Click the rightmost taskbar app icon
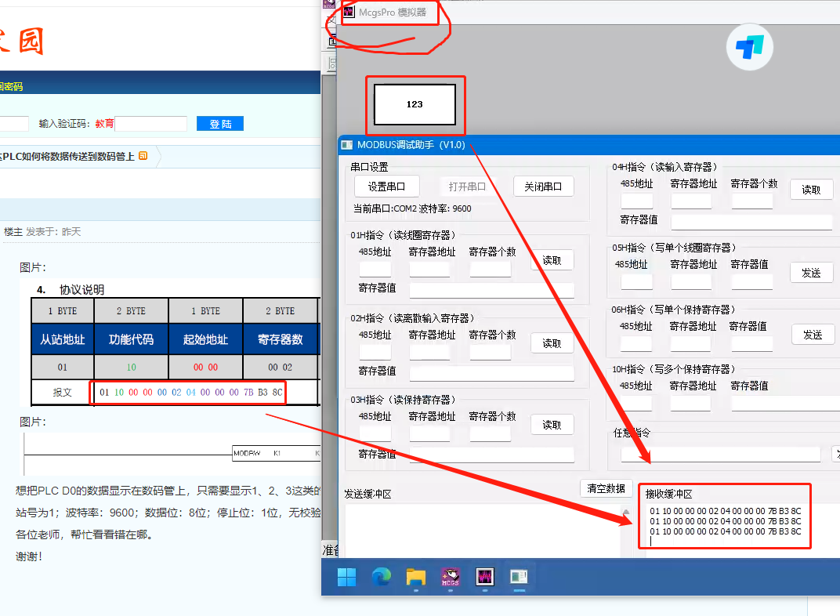The image size is (840, 616). pos(518,578)
